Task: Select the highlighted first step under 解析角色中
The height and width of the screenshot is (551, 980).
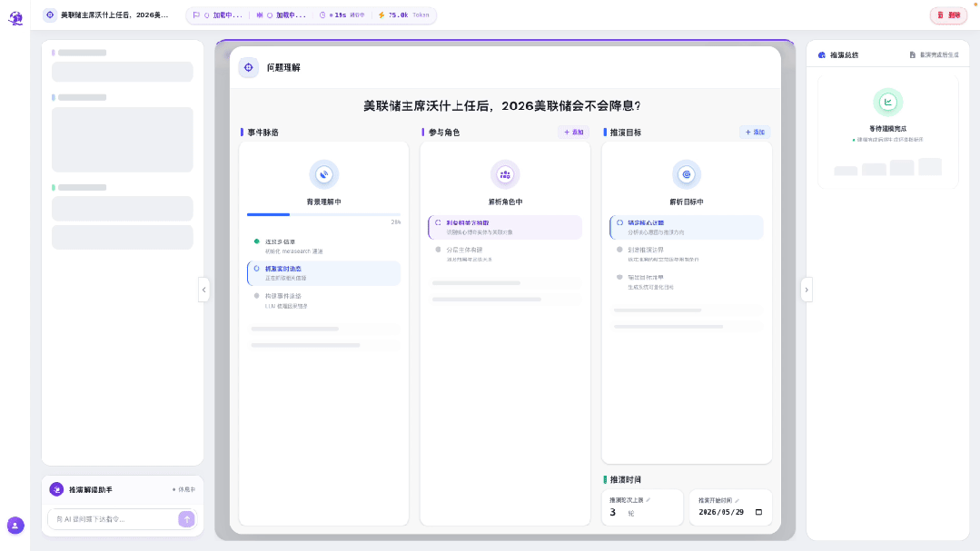Action: click(505, 227)
